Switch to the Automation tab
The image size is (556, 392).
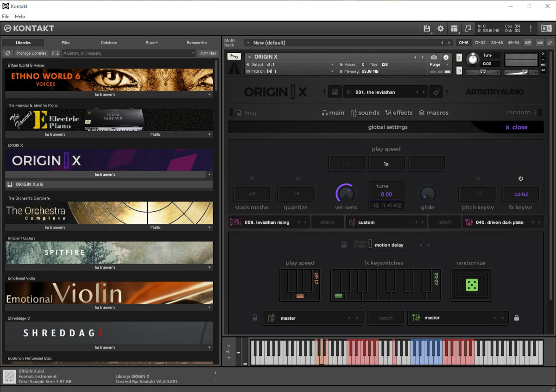click(x=196, y=43)
